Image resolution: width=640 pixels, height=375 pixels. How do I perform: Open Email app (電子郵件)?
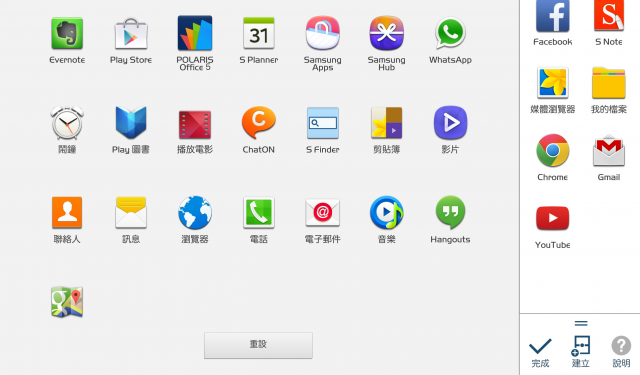click(322, 213)
